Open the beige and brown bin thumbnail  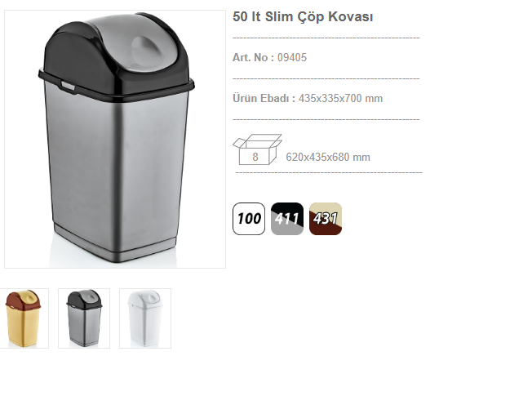tap(23, 318)
